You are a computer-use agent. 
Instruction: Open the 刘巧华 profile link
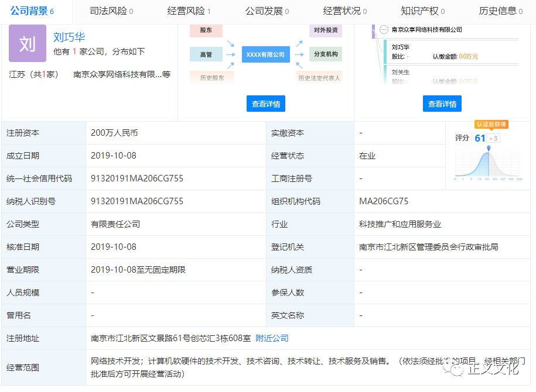pos(69,37)
